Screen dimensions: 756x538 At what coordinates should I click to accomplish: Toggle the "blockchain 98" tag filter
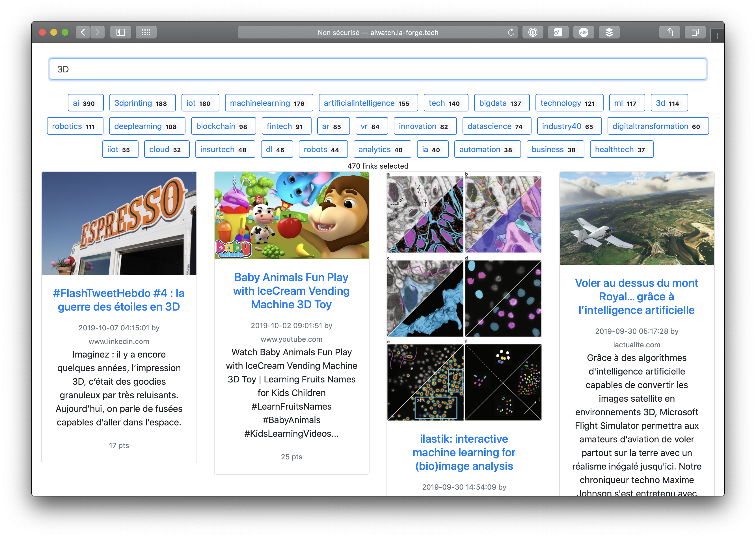(x=224, y=126)
